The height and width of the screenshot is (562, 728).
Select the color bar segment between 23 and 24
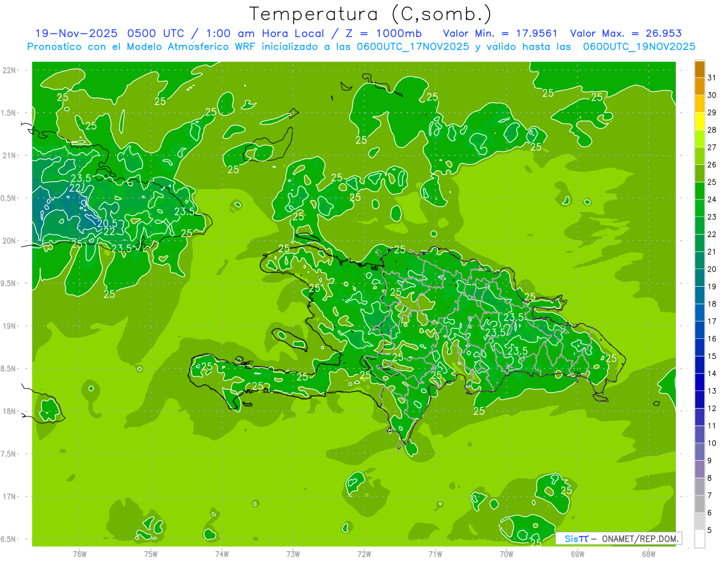point(699,208)
